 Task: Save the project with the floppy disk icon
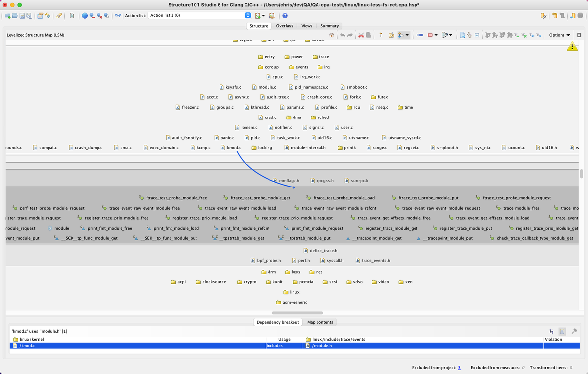[x=22, y=15]
